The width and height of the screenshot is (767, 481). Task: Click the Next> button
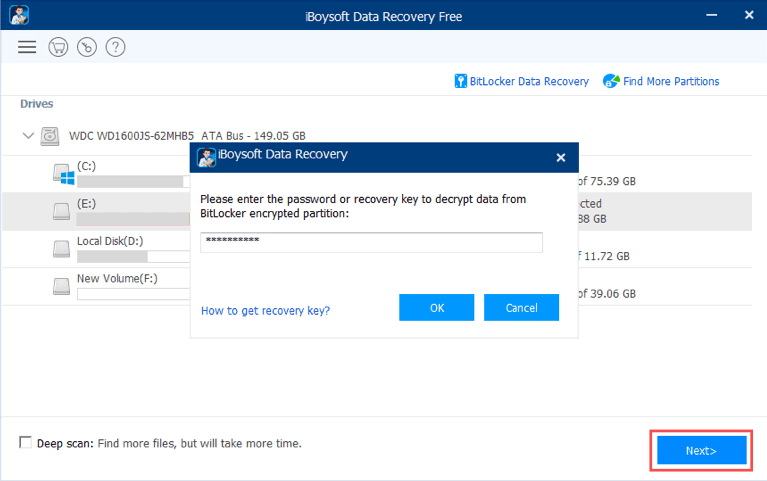pos(700,451)
